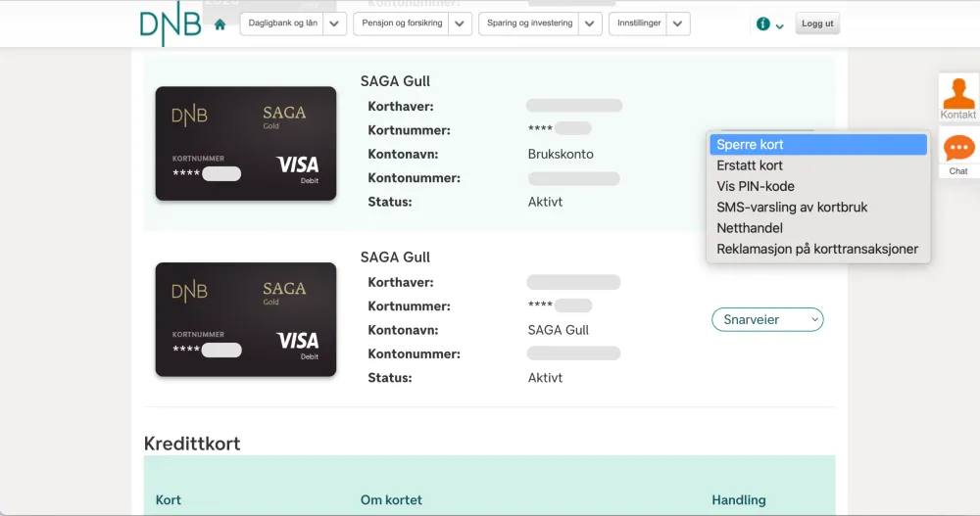
Task: Start a Chat conversation
Action: tap(958, 154)
